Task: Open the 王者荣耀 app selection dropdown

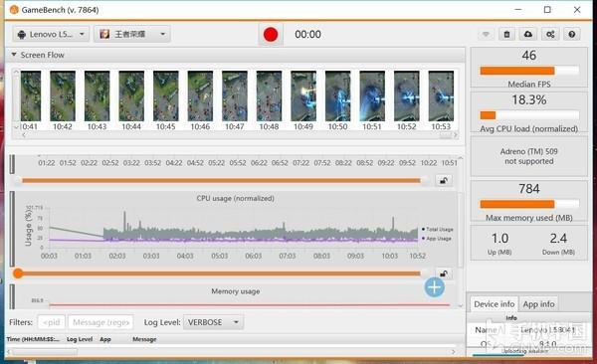Action: point(132,34)
